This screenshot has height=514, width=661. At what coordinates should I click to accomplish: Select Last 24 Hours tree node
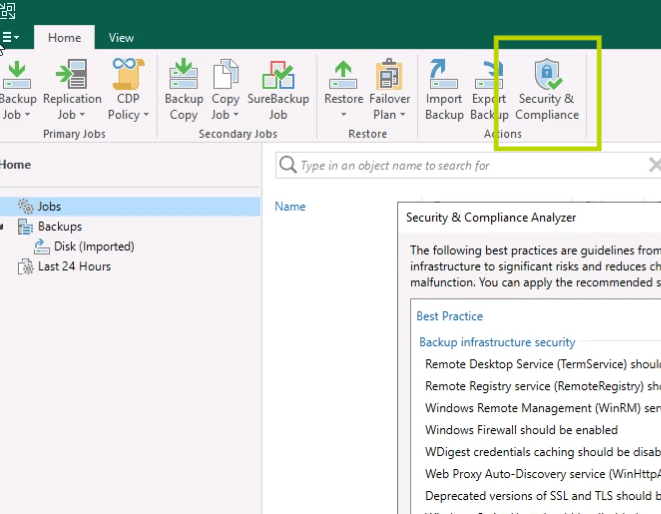pyautogui.click(x=74, y=266)
